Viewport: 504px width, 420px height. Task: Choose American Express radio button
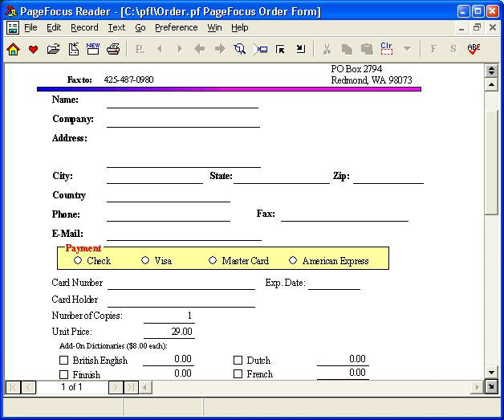pyautogui.click(x=293, y=260)
